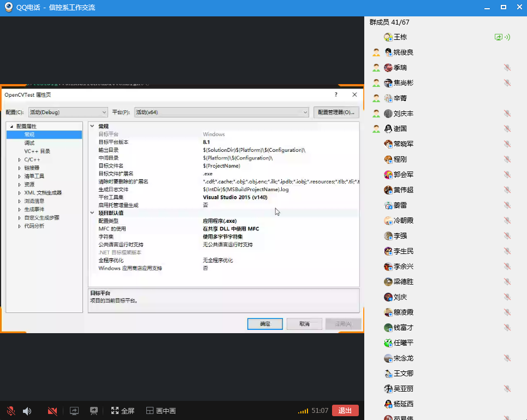Screen dimensions: 527x420
Task: Click the 配置类型 value 应用程序(.exe)
Action: [x=220, y=221]
